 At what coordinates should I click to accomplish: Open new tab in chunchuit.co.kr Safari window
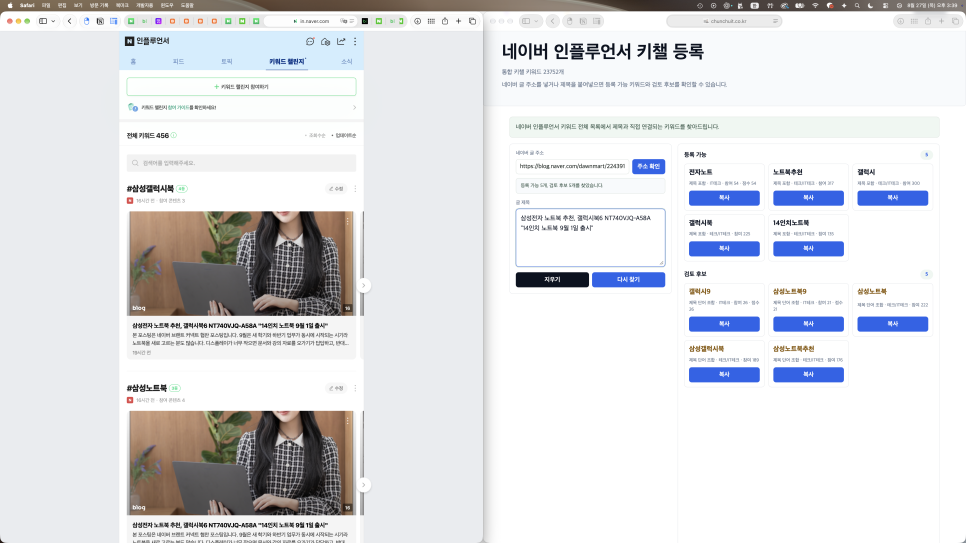tap(941, 21)
